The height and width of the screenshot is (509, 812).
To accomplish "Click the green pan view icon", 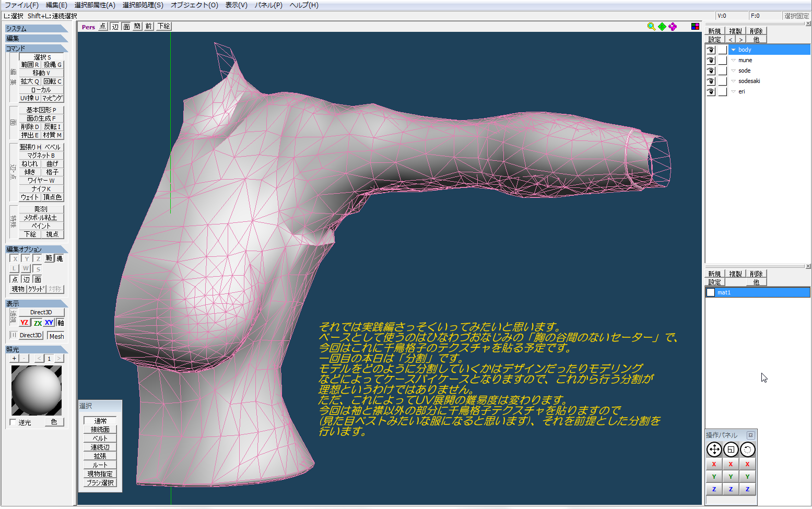I will (662, 27).
